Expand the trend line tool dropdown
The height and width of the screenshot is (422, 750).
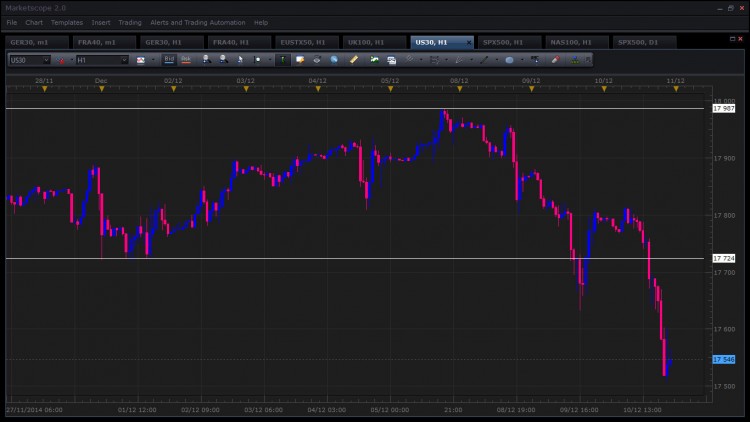pyautogui.click(x=421, y=60)
